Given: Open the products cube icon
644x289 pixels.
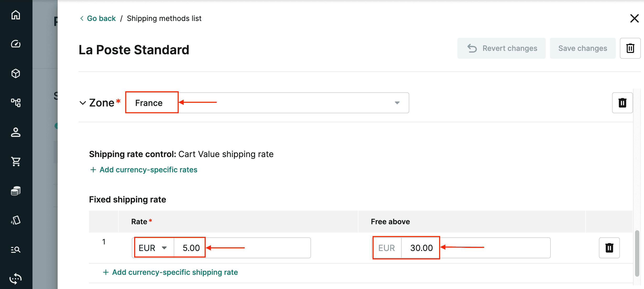Looking at the screenshot, I should [x=16, y=73].
